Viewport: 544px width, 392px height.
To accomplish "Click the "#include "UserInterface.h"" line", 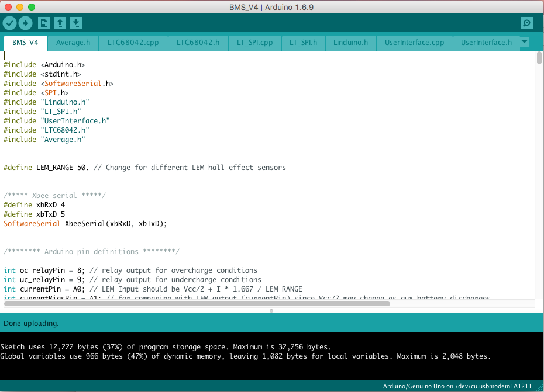I will pyautogui.click(x=57, y=121).
